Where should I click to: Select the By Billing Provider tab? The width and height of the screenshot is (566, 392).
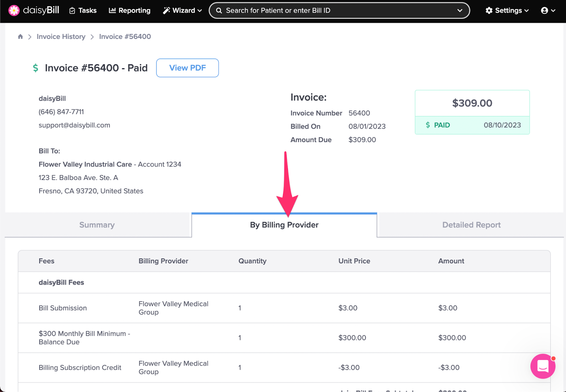coord(284,225)
